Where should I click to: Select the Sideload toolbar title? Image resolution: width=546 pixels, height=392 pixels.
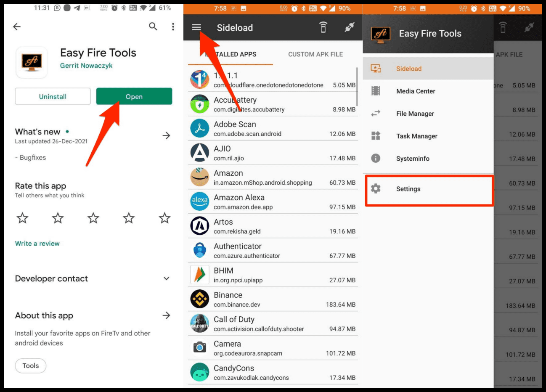[x=235, y=28]
